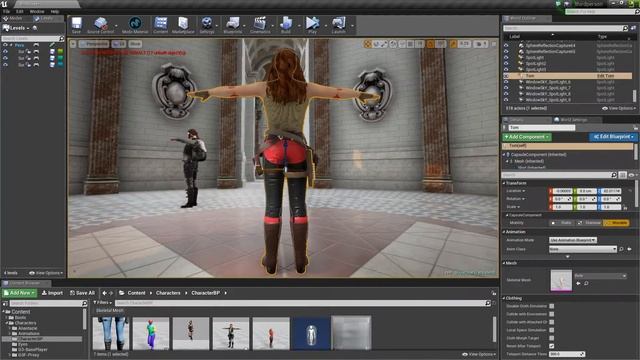Open the Window menu
This screenshot has width=640, height=360.
pyautogui.click(x=37, y=11)
